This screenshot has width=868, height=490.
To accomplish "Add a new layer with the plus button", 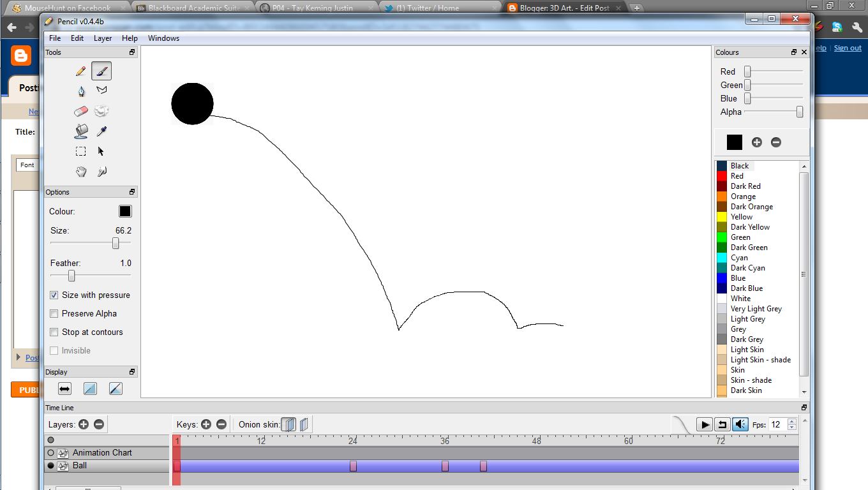I will (x=83, y=424).
